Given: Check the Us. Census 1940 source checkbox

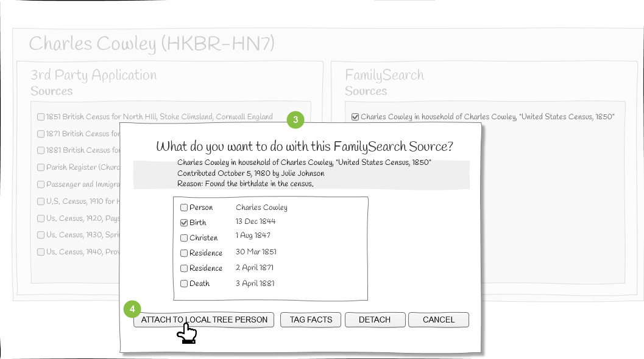Looking at the screenshot, I should (41, 252).
